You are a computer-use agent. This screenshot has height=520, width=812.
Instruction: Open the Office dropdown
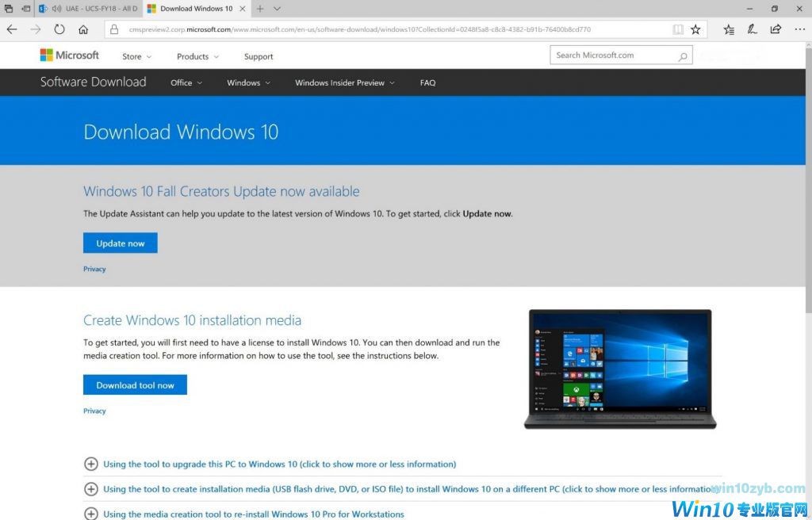pyautogui.click(x=186, y=82)
